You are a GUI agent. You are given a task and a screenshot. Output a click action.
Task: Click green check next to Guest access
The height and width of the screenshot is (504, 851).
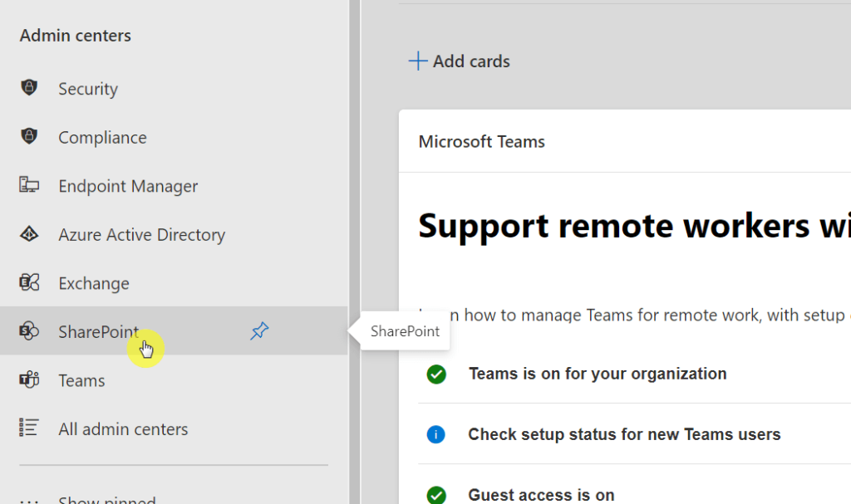(x=436, y=495)
